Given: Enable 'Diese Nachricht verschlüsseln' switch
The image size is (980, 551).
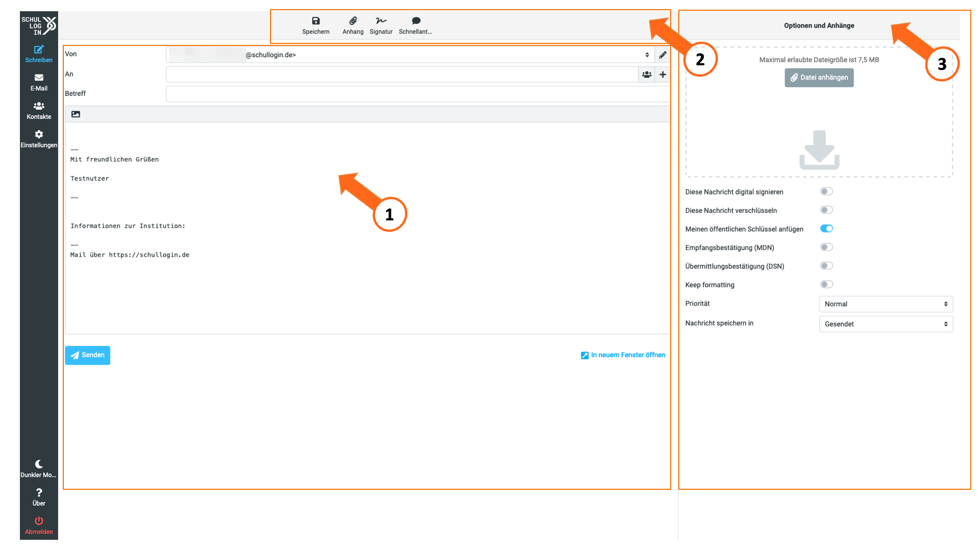Looking at the screenshot, I should pos(826,210).
